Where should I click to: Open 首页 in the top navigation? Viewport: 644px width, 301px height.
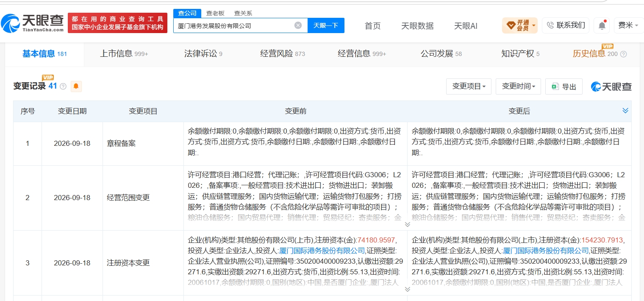click(373, 26)
